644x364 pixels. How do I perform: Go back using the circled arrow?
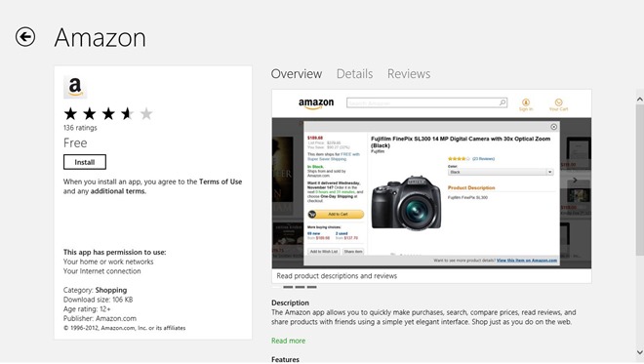tap(25, 37)
